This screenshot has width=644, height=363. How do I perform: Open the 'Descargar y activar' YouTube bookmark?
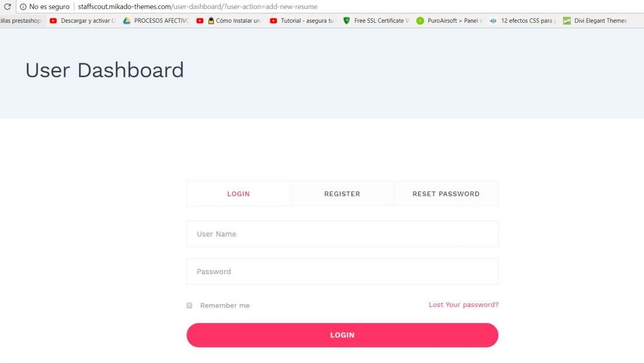tap(83, 20)
